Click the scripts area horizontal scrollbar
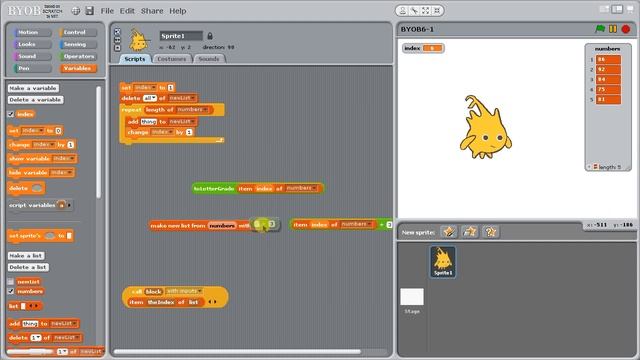The image size is (640, 360). tap(237, 351)
